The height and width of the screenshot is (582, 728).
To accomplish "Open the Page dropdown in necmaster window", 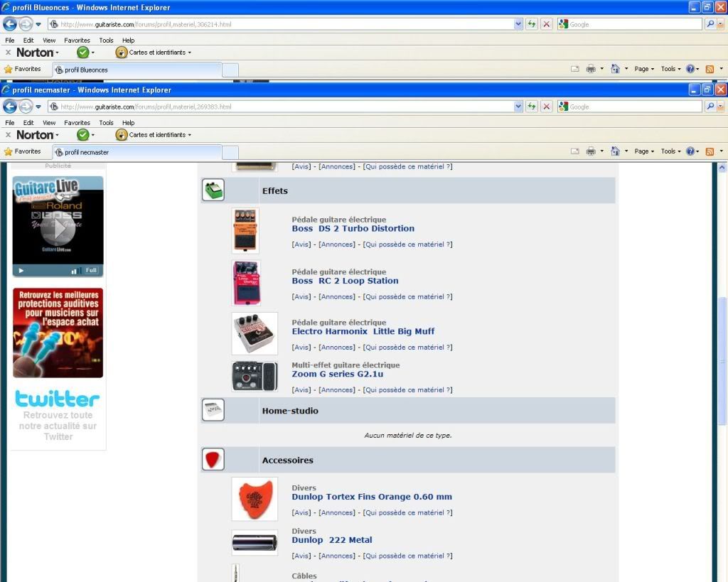I will click(644, 151).
